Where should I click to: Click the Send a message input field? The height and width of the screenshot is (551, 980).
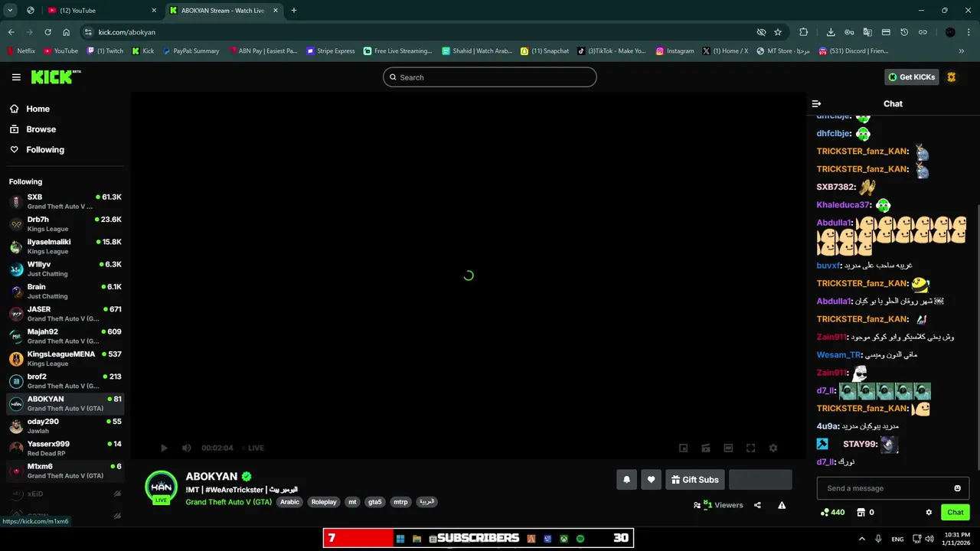pyautogui.click(x=884, y=488)
